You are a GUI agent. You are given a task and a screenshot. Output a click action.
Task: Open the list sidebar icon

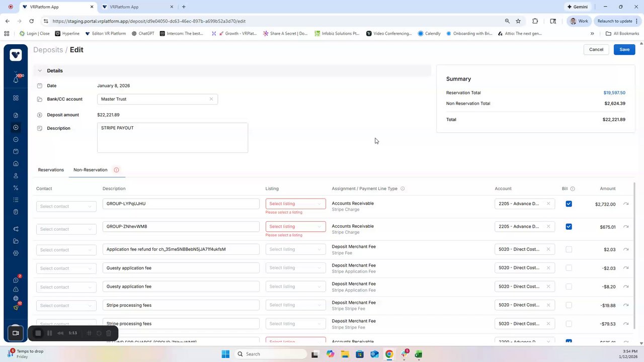click(x=16, y=200)
